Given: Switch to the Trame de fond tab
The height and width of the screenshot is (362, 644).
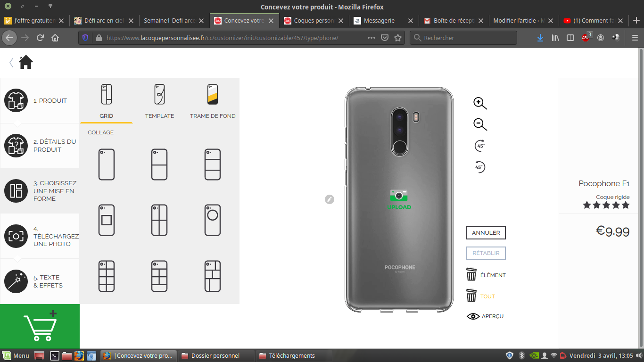Looking at the screenshot, I should click(x=213, y=101).
